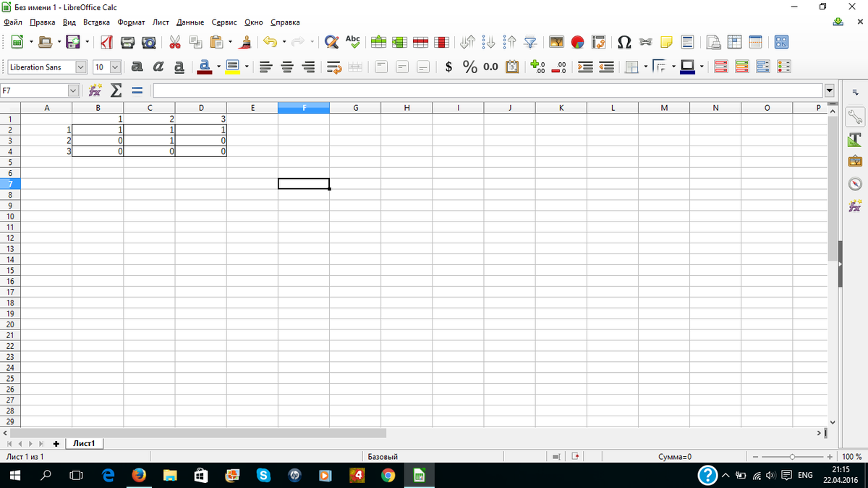The height and width of the screenshot is (488, 868).
Task: Click the Sum sigma icon
Action: click(115, 91)
